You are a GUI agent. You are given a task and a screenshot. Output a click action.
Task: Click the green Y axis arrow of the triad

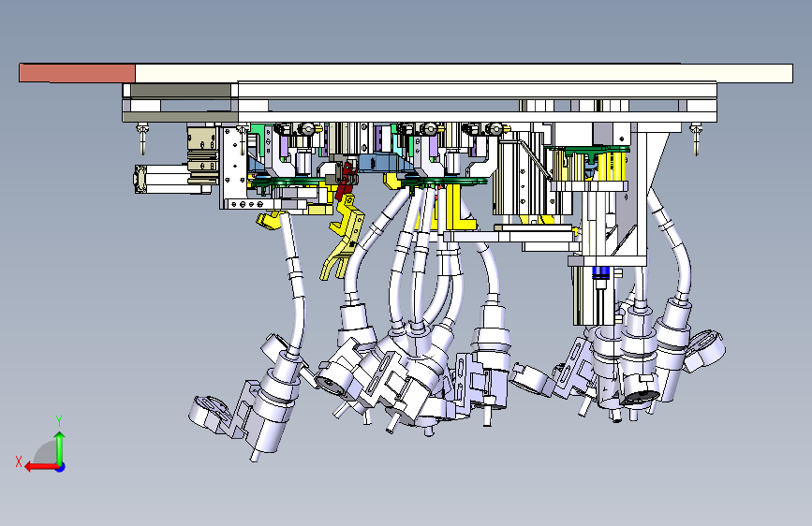pos(60,447)
